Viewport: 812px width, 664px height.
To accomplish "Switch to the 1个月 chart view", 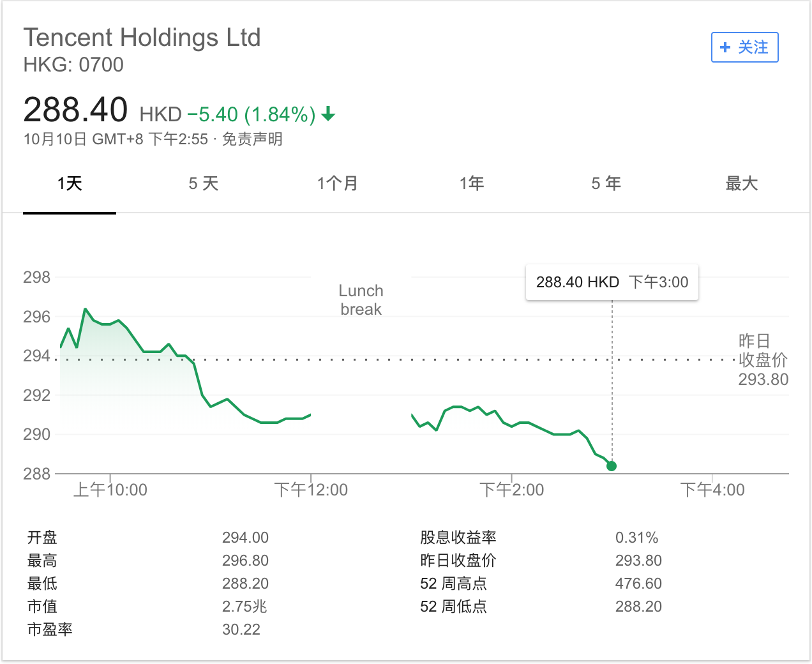I will point(338,183).
